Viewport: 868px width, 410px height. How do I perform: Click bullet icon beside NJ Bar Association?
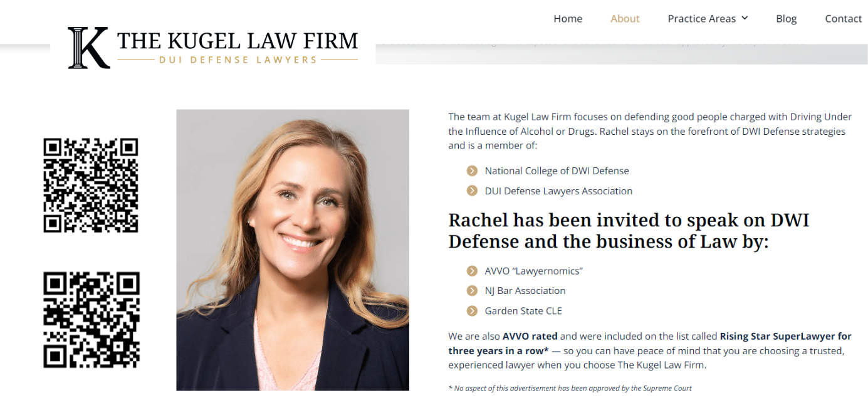[x=472, y=291]
